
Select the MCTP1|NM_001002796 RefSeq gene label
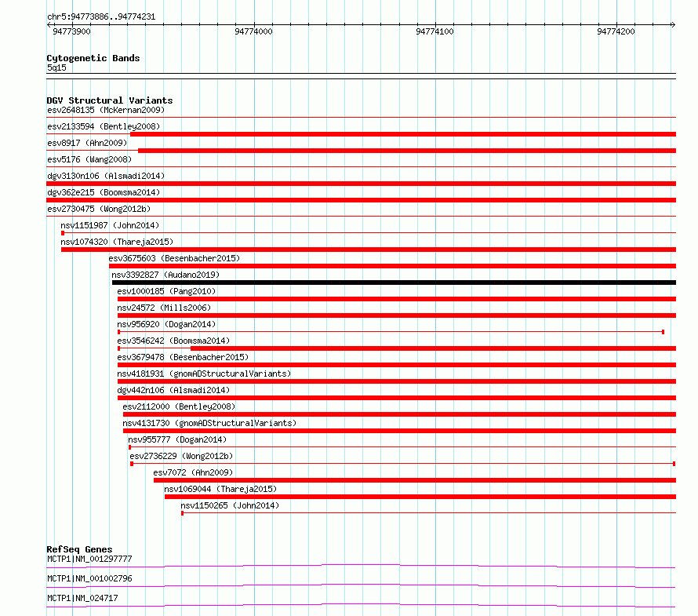[90, 578]
